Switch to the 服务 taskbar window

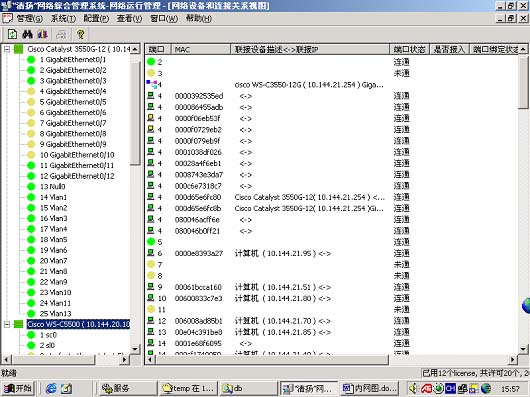(127, 388)
